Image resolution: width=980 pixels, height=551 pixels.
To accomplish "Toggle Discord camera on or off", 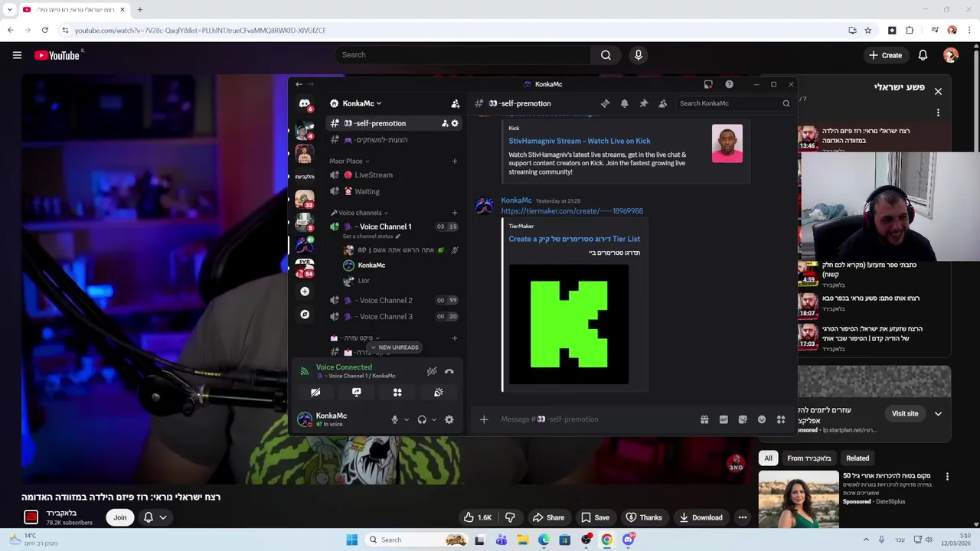I will (x=315, y=392).
